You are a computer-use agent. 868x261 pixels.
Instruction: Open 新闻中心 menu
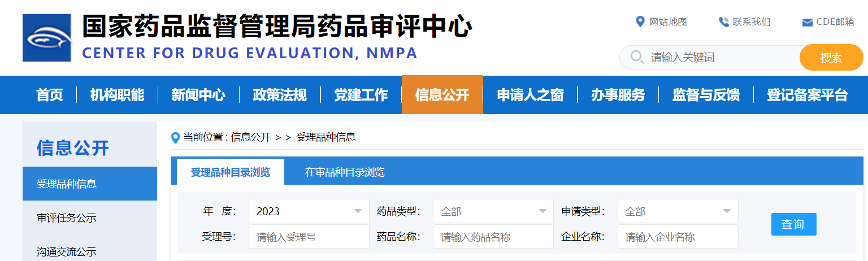pyautogui.click(x=198, y=95)
